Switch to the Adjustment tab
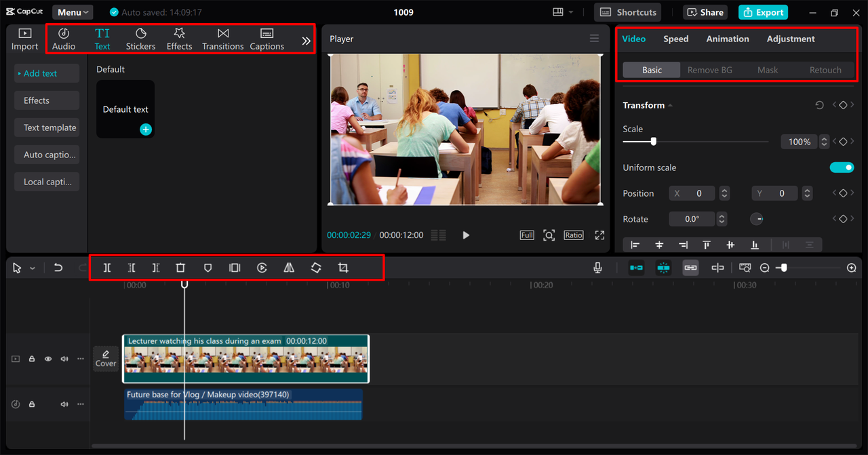 pos(791,39)
